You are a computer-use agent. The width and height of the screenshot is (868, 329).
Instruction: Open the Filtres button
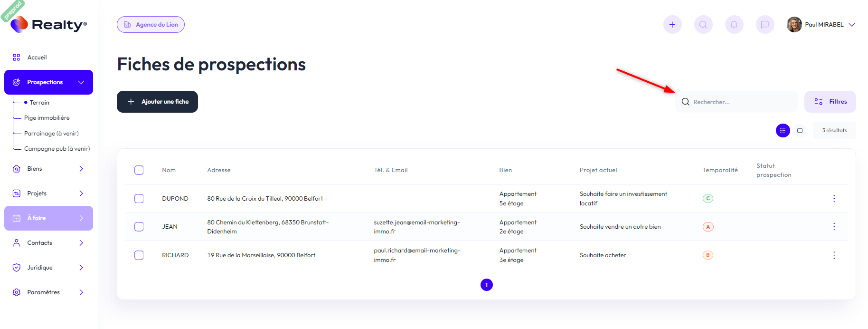[x=830, y=102]
